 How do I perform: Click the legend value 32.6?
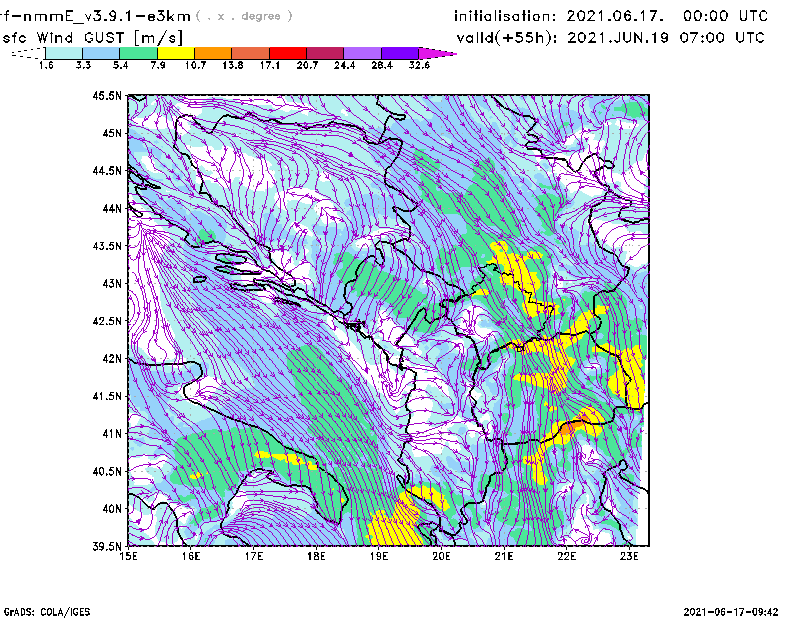pos(419,65)
